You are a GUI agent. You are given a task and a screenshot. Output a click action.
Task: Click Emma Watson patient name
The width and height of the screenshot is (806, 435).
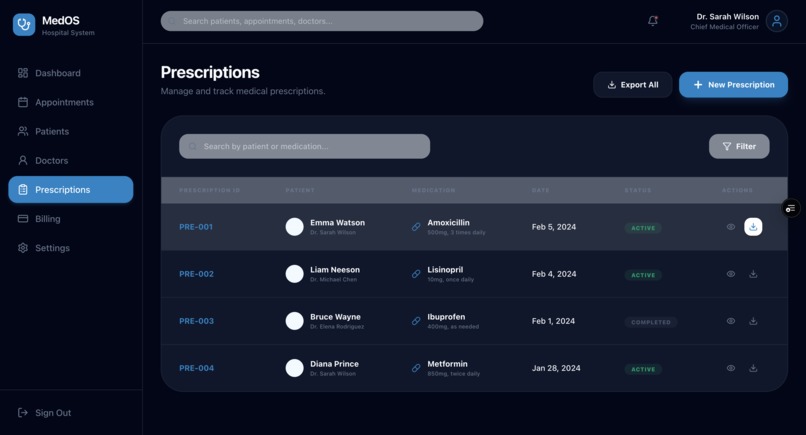click(337, 223)
